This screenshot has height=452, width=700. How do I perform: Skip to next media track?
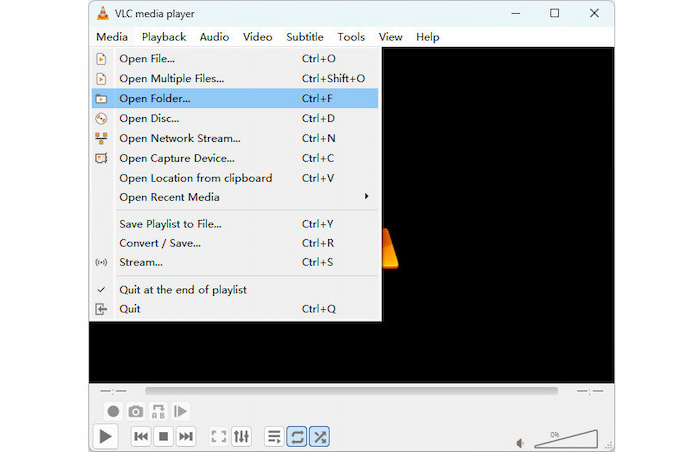tap(186, 436)
